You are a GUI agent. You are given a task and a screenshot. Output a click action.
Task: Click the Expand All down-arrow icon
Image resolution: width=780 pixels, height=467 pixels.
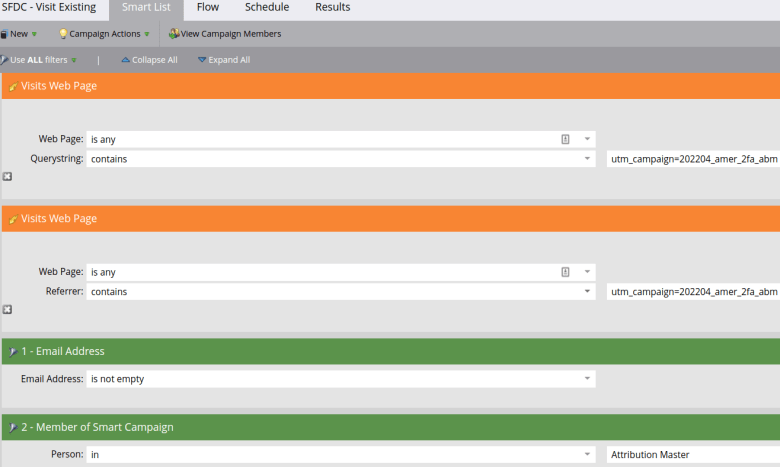tap(202, 60)
